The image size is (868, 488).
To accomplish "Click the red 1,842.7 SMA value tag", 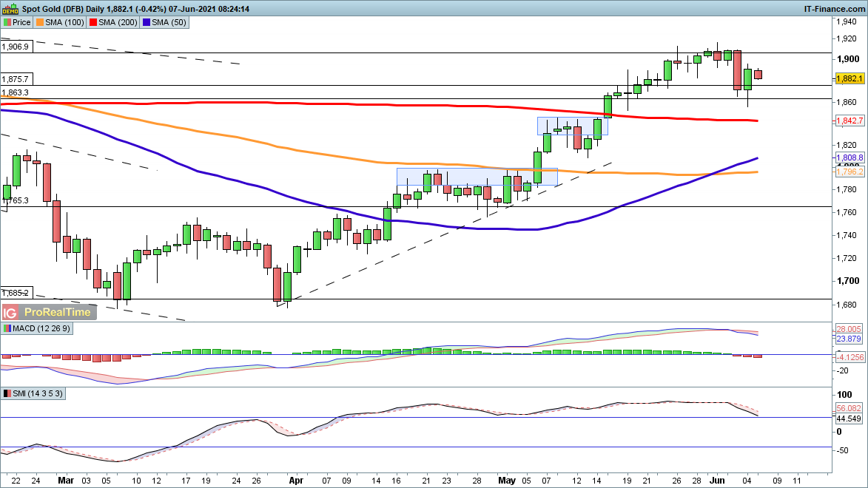I will click(x=850, y=121).
